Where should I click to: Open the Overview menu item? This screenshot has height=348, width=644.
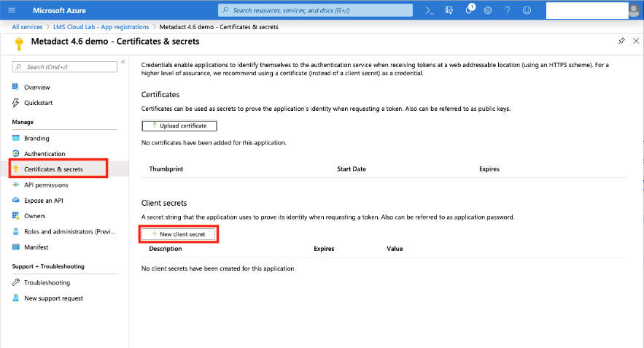tap(37, 87)
